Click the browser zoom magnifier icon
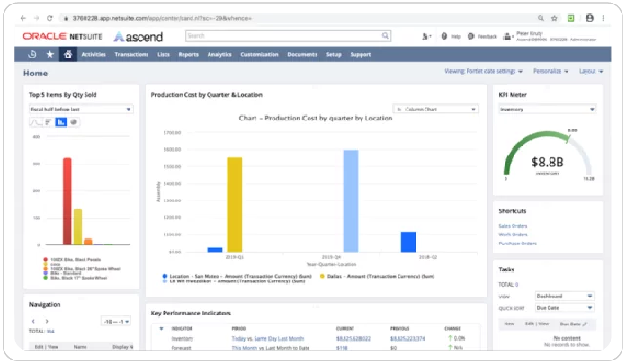Screen dimensions: 626x364 (541, 18)
